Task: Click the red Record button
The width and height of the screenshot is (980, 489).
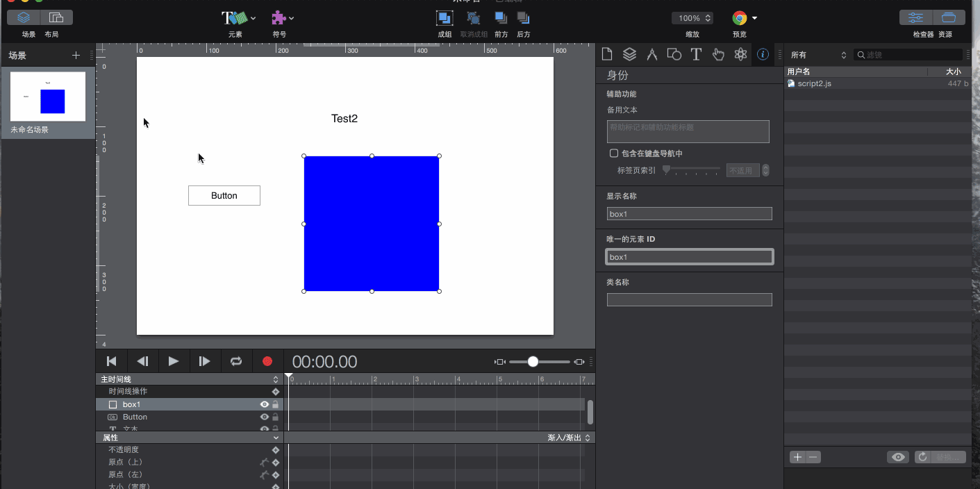Action: pyautogui.click(x=267, y=361)
